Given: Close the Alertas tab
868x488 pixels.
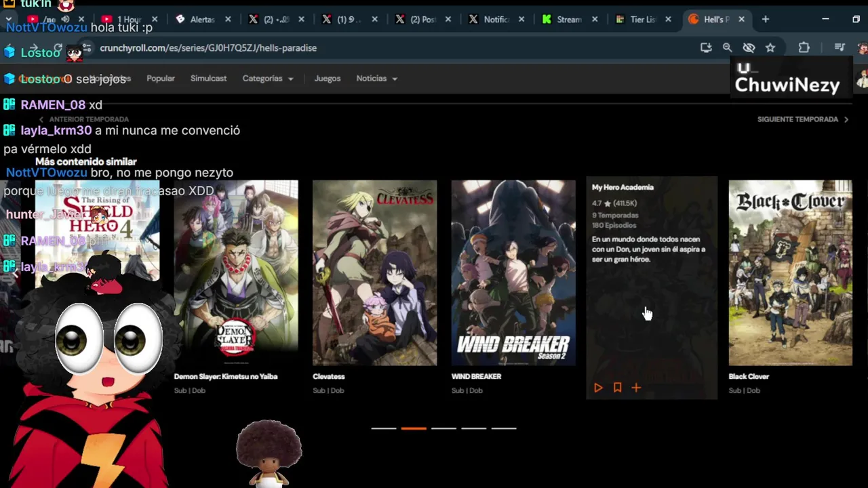Looking at the screenshot, I should [x=228, y=20].
